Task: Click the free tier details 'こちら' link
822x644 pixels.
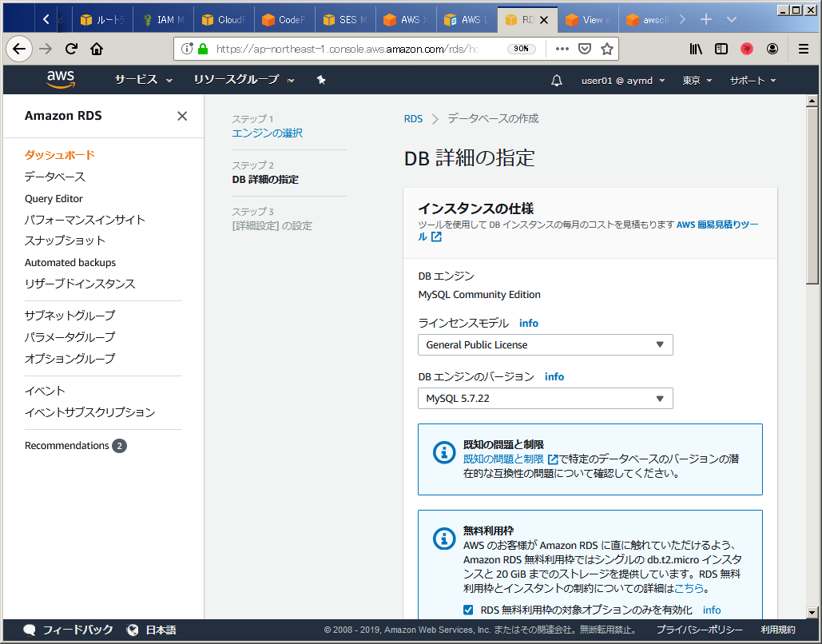Action: click(x=689, y=589)
